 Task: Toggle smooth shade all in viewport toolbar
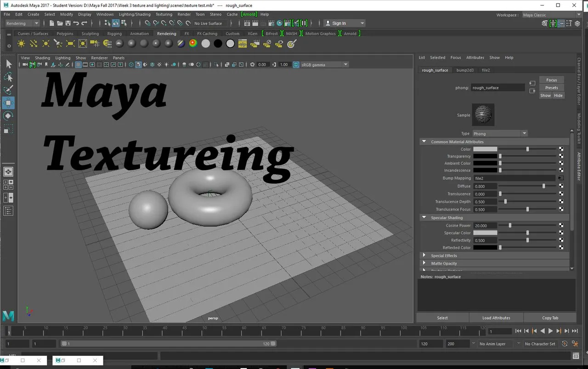[138, 65]
